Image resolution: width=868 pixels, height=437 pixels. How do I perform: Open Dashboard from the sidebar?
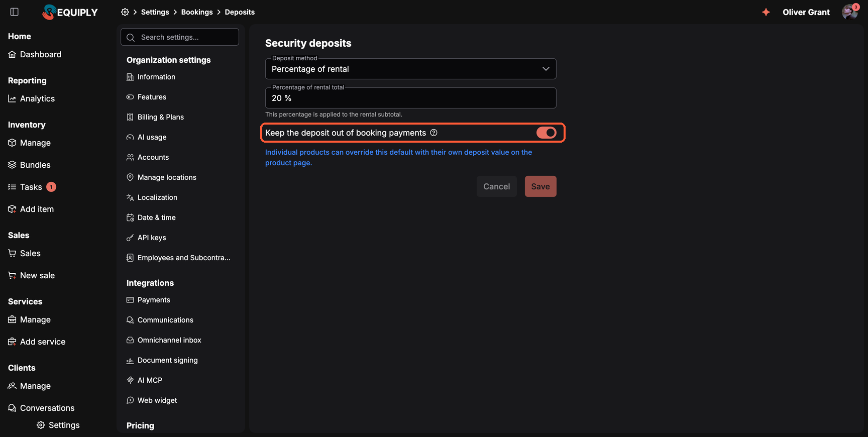point(35,54)
